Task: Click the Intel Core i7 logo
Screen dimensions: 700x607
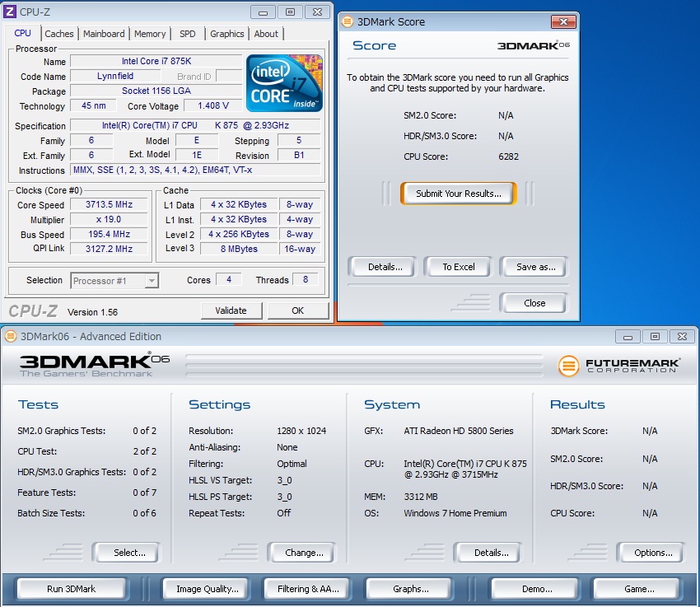Action: pos(284,83)
